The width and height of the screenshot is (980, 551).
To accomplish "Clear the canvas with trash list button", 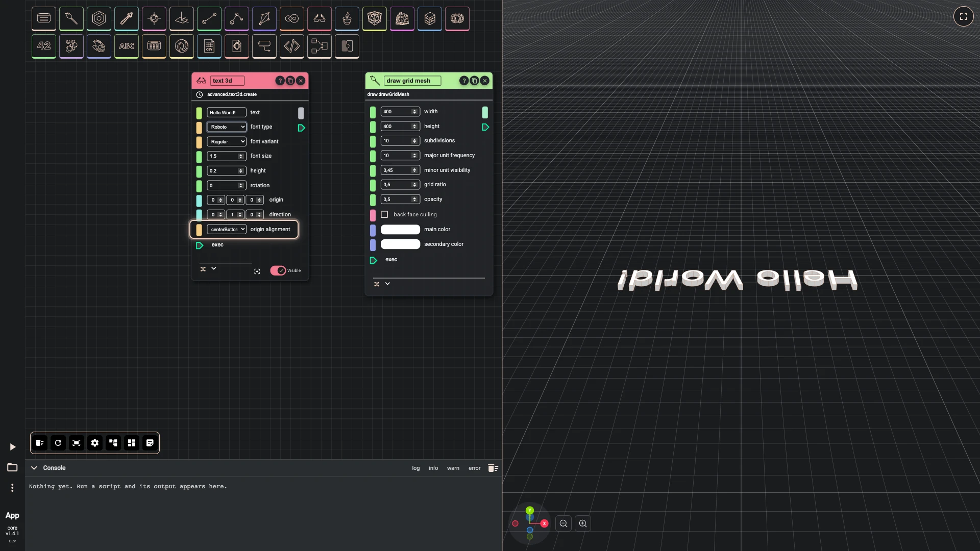I will pyautogui.click(x=40, y=443).
